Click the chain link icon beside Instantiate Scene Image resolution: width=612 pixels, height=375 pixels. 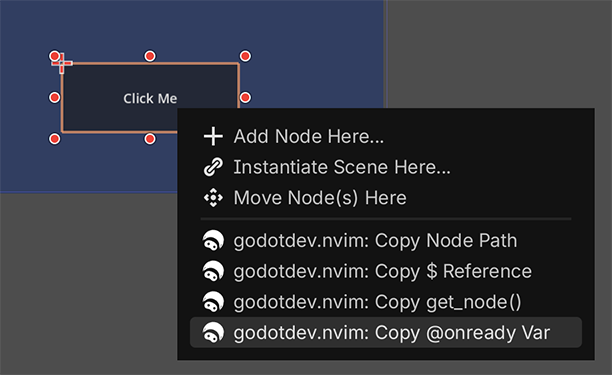213,167
